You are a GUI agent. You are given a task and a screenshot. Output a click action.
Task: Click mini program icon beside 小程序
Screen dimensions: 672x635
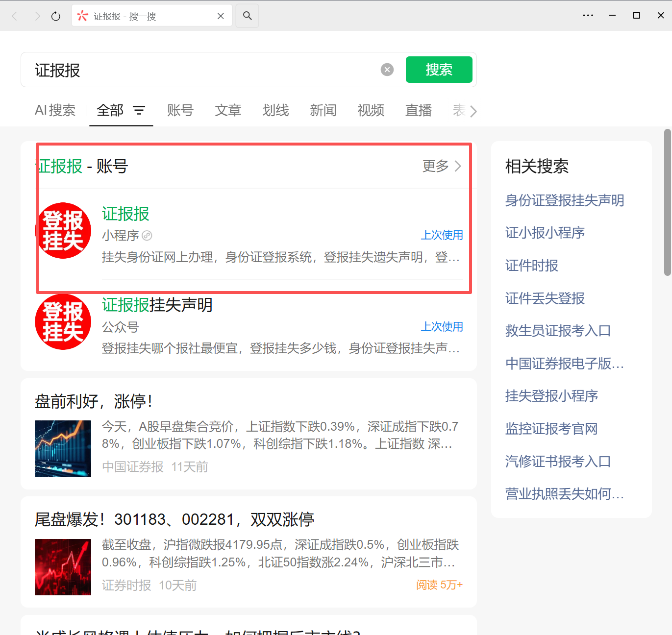(147, 236)
